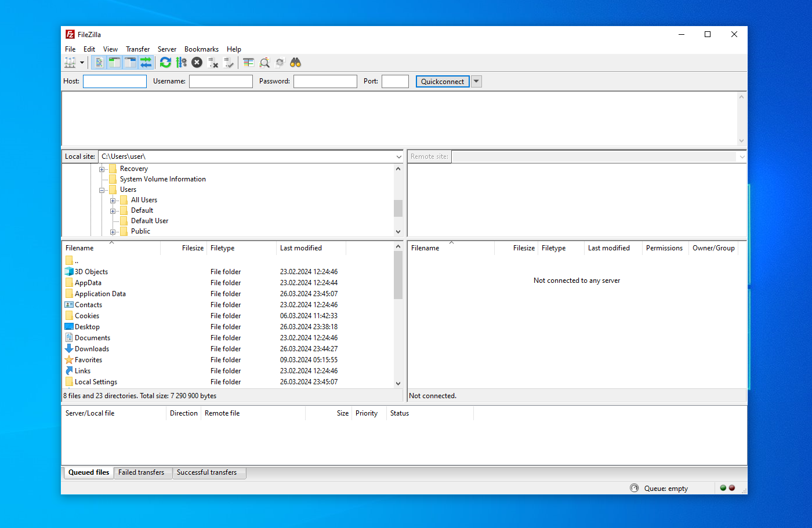Open the directory listing filters
812x528 pixels.
(248, 62)
